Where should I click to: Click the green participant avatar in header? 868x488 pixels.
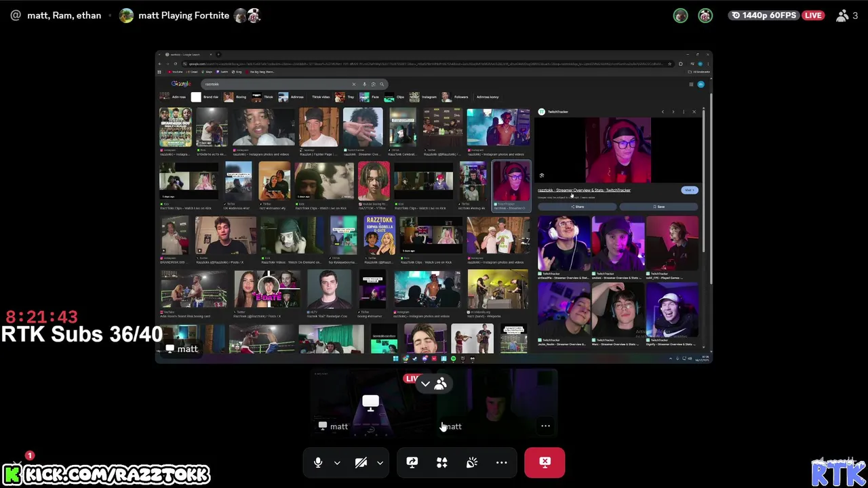click(680, 16)
